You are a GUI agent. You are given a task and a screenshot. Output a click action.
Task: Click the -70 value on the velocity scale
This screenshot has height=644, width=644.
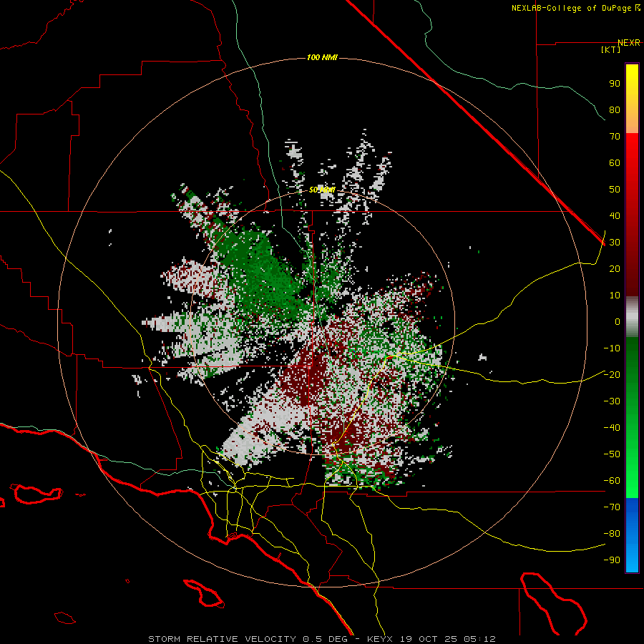point(612,507)
